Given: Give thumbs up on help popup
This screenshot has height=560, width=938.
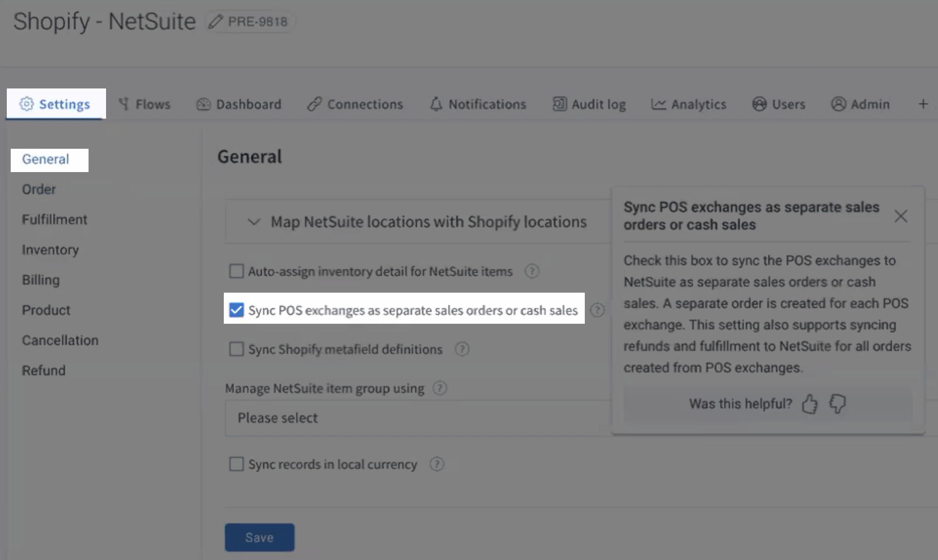Looking at the screenshot, I should pyautogui.click(x=810, y=404).
